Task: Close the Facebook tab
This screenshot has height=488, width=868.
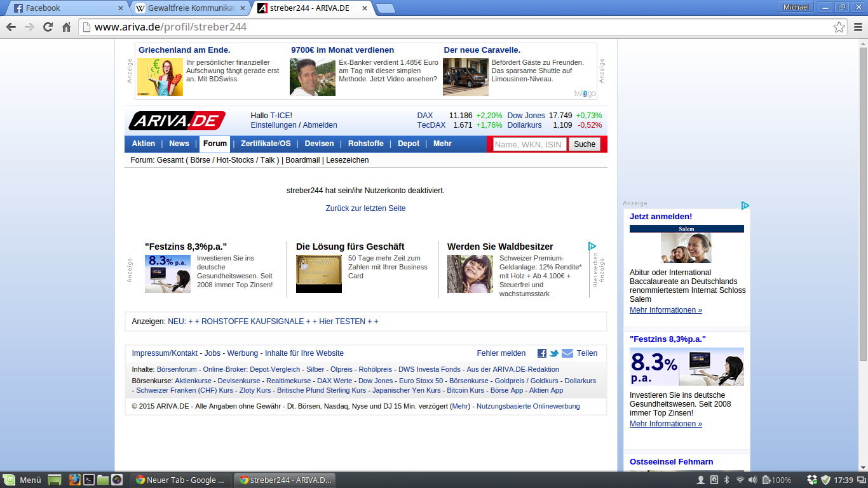Action: [121, 8]
